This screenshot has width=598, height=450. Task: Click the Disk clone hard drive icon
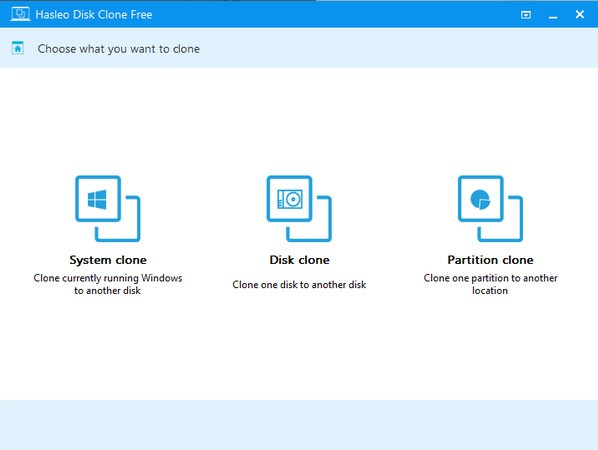click(x=299, y=209)
